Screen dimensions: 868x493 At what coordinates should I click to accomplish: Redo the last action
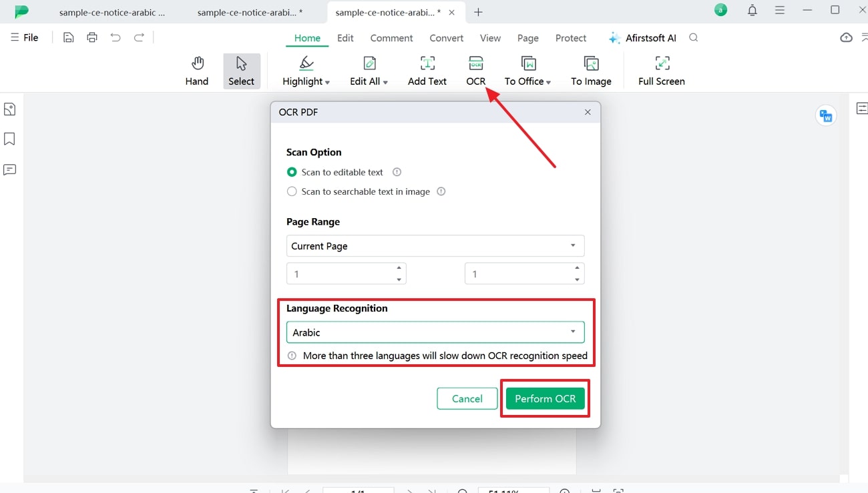139,37
